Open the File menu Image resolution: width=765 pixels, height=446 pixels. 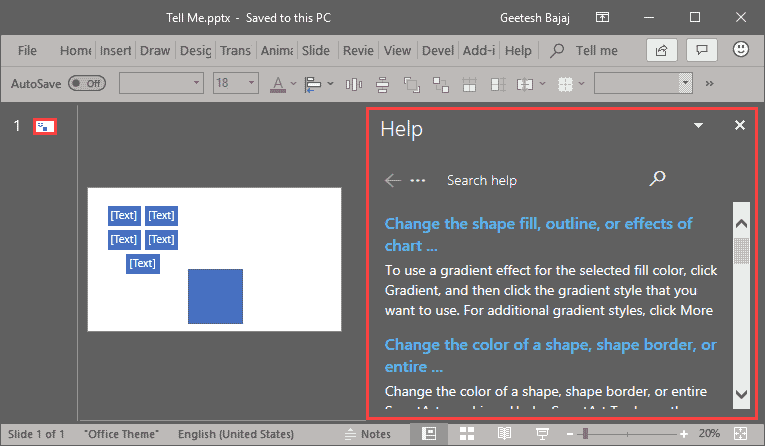(x=27, y=50)
